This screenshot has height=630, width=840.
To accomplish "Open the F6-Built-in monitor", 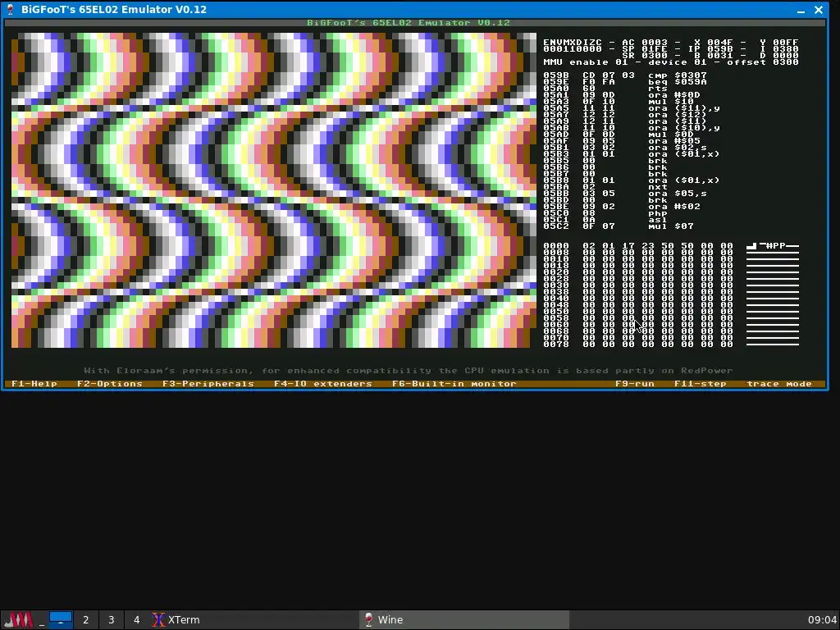I will pyautogui.click(x=454, y=384).
